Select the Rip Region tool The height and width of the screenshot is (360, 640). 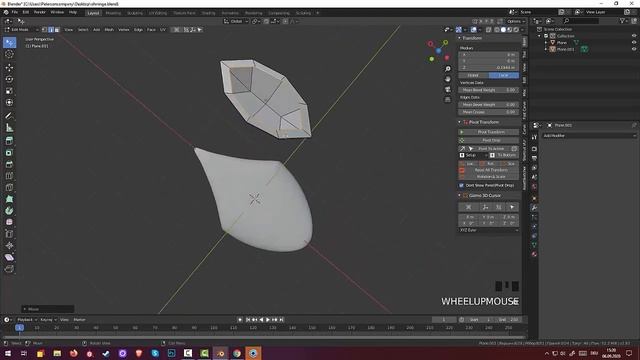coord(9,269)
